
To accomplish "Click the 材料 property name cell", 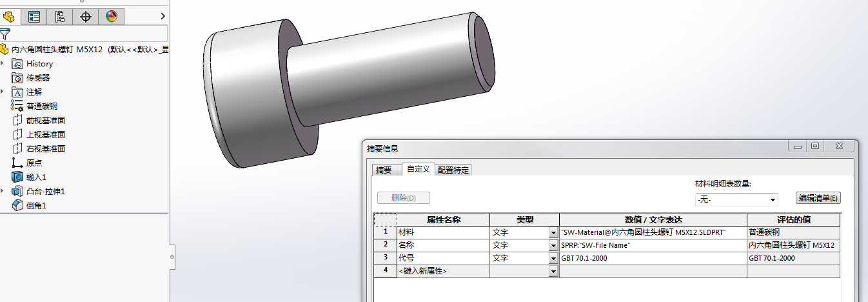I will 443,232.
